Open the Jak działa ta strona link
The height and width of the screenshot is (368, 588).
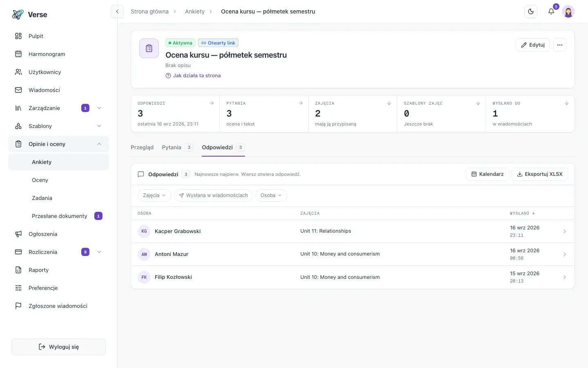pos(193,76)
